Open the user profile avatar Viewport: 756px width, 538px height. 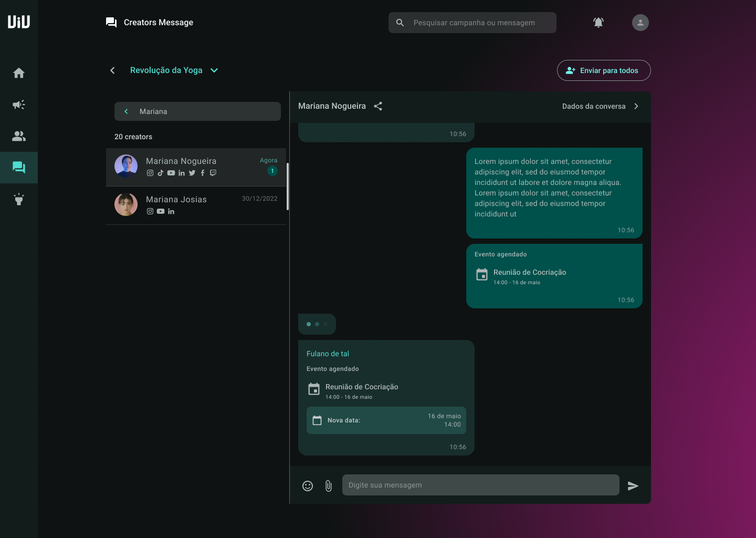point(640,23)
